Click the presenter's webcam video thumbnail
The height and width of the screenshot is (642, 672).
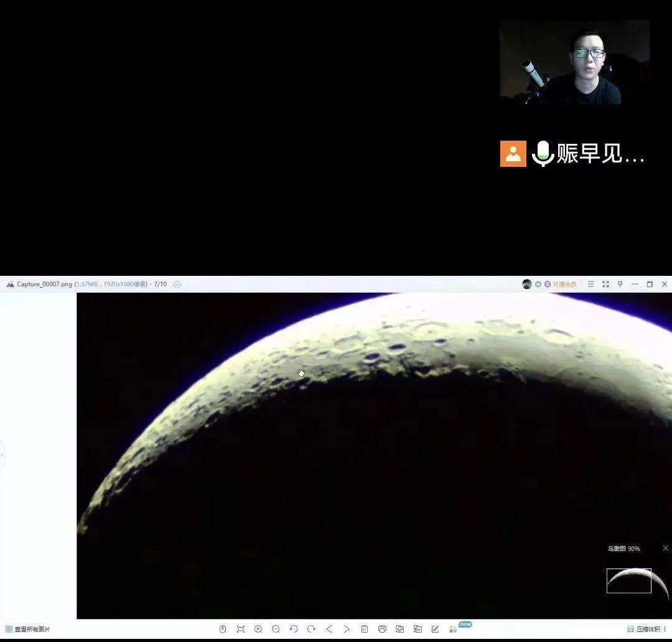pyautogui.click(x=574, y=62)
